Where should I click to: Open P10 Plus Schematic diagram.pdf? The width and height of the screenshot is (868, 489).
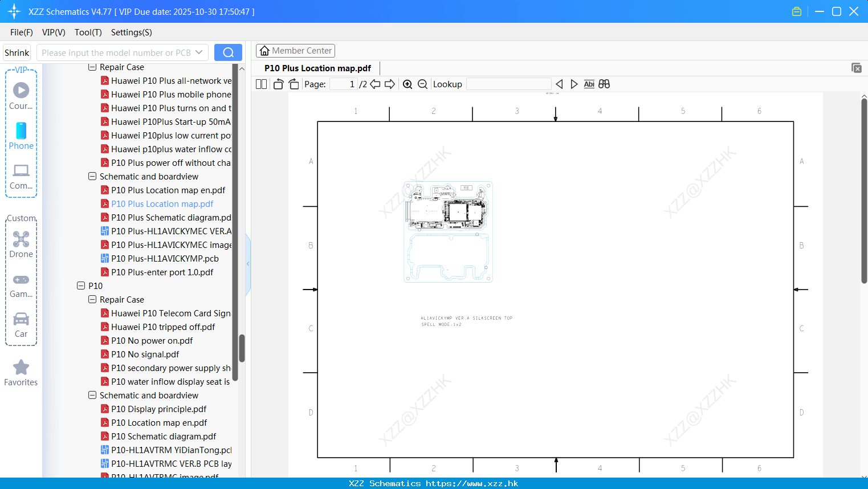[x=166, y=217]
